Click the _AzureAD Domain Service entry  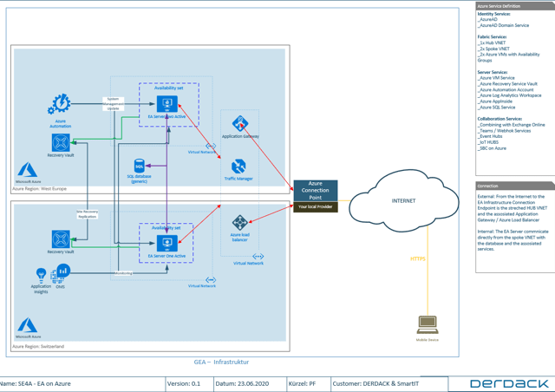click(503, 25)
